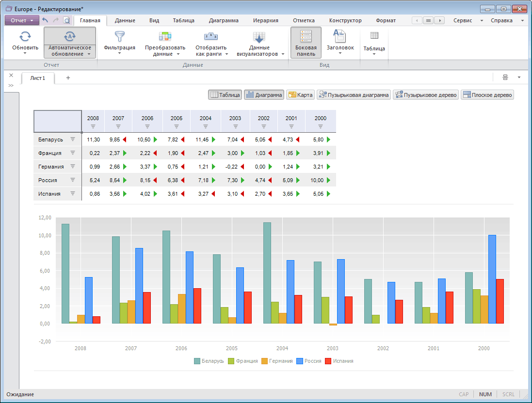Switch to the Диаграмма ribbon tab

tap(224, 20)
